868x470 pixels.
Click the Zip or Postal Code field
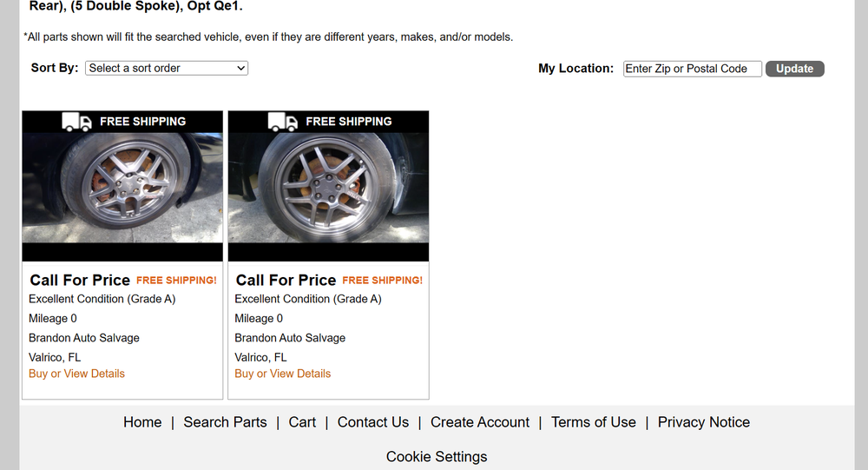tap(692, 69)
